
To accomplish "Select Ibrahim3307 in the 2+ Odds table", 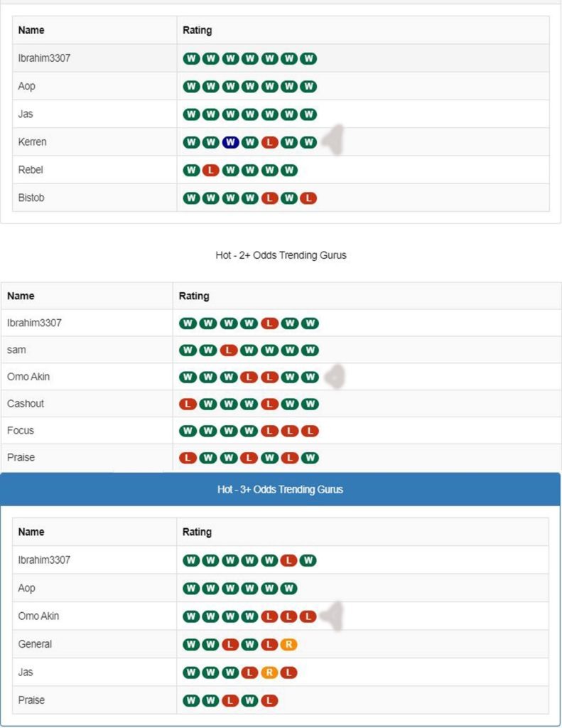I will point(34,323).
